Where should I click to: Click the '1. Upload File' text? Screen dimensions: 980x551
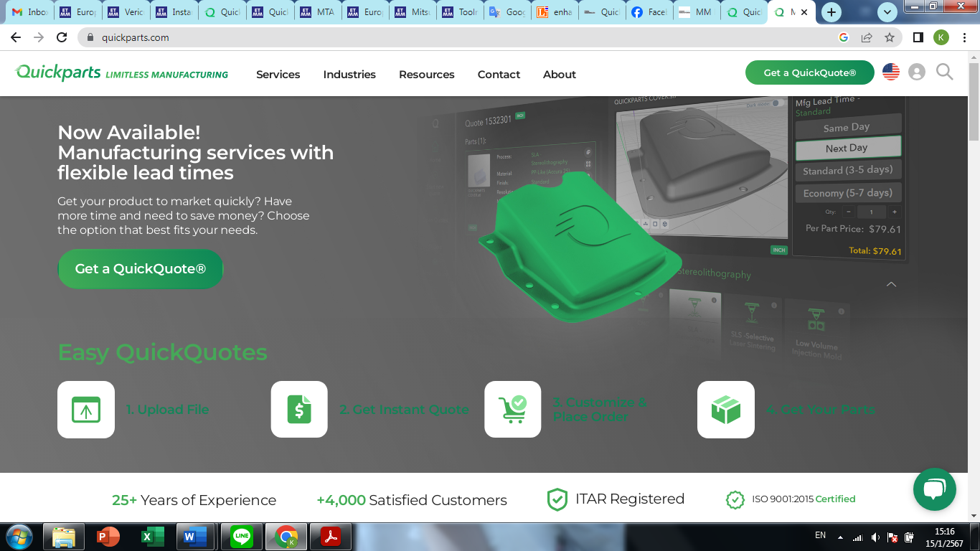tap(168, 410)
